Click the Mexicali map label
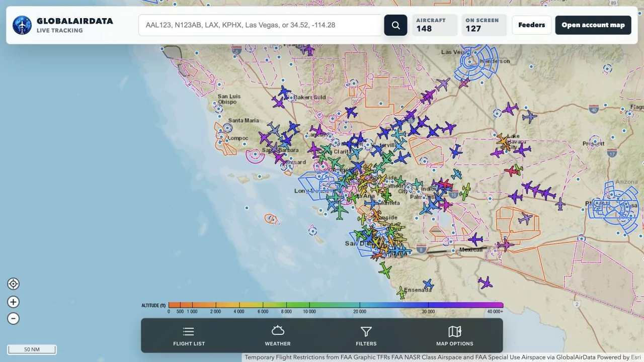The width and height of the screenshot is (644, 362). point(471,250)
